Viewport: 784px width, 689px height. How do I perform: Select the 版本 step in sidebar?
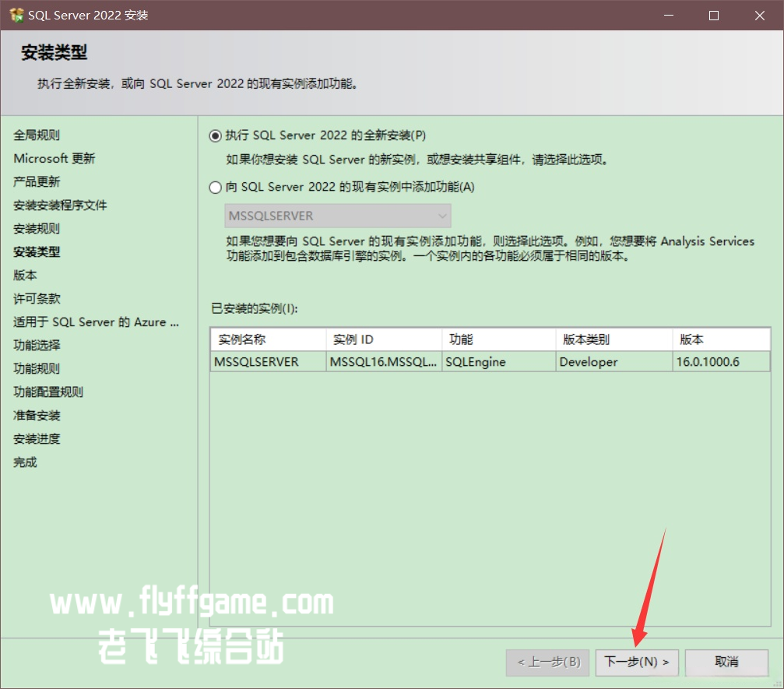[25, 276]
